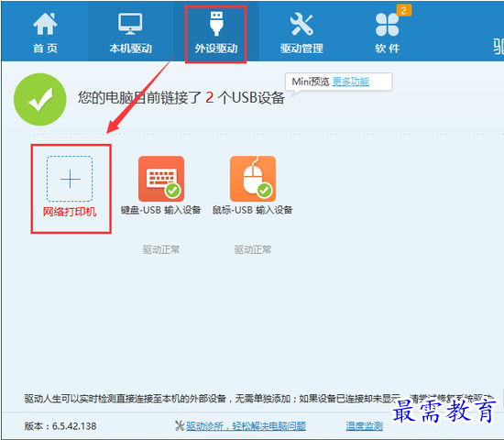Click the wrench icon beside 驱动诊所

click(180, 426)
